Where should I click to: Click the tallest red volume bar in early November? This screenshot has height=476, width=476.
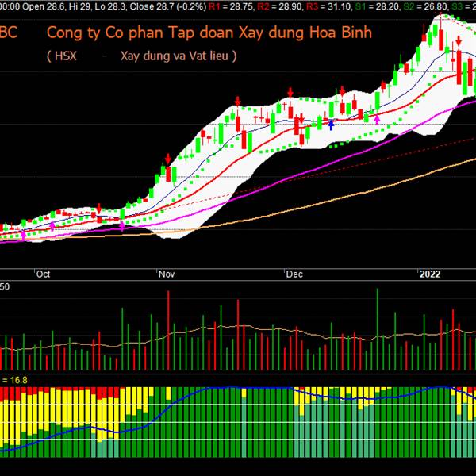[x=168, y=330]
